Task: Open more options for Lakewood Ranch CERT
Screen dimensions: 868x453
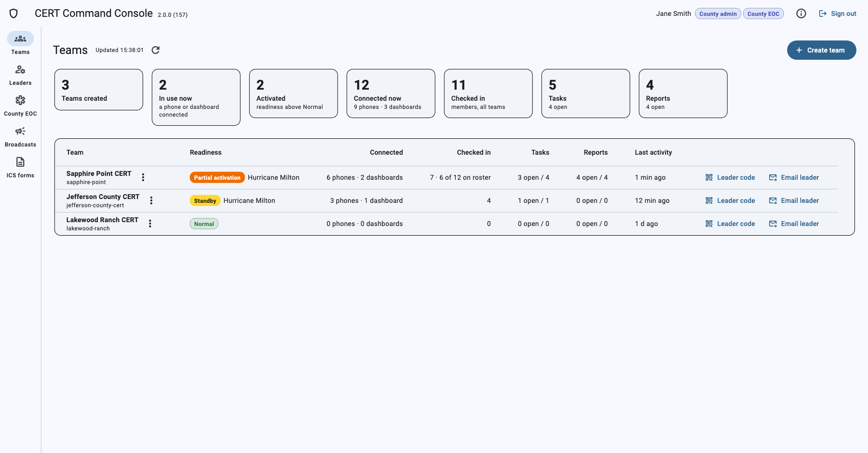Action: (150, 224)
